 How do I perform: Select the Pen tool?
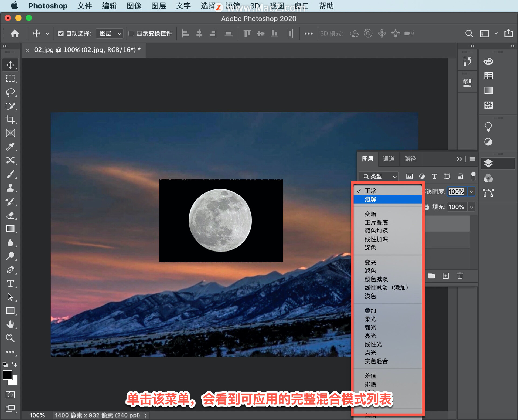[x=10, y=270]
